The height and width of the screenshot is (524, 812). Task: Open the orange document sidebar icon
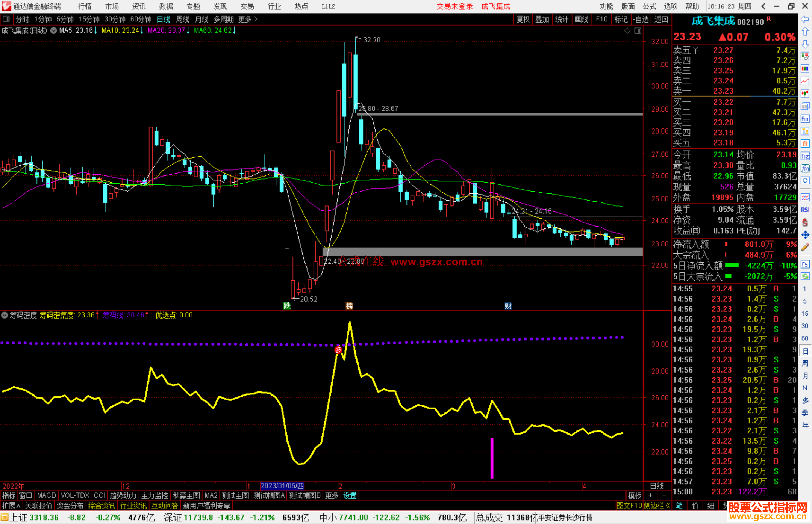tap(805, 143)
